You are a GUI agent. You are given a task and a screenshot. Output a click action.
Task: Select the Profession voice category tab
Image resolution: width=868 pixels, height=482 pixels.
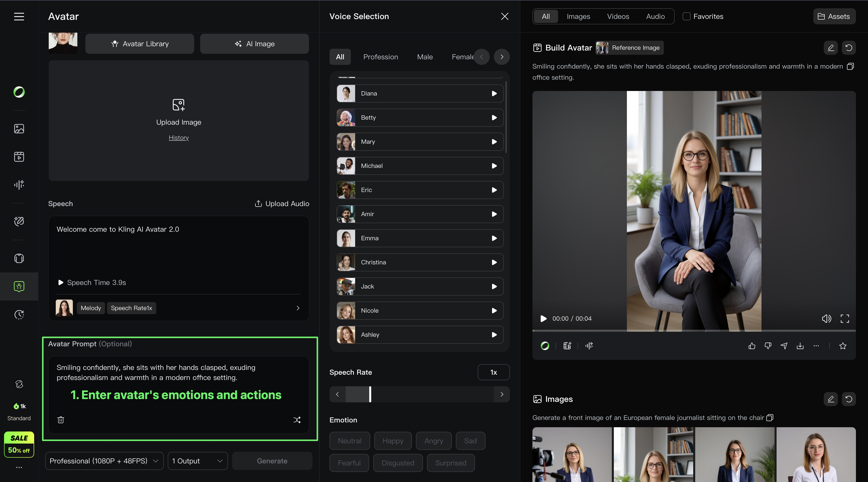coord(381,57)
